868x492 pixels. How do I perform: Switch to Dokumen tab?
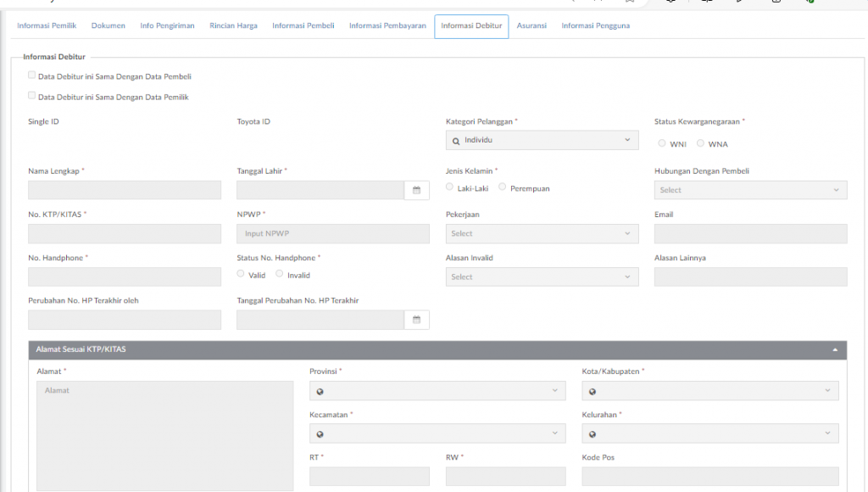coord(108,26)
